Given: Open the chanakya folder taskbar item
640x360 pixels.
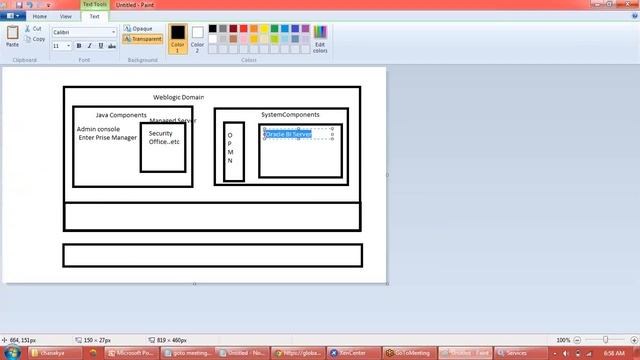Looking at the screenshot, I should 54,353.
